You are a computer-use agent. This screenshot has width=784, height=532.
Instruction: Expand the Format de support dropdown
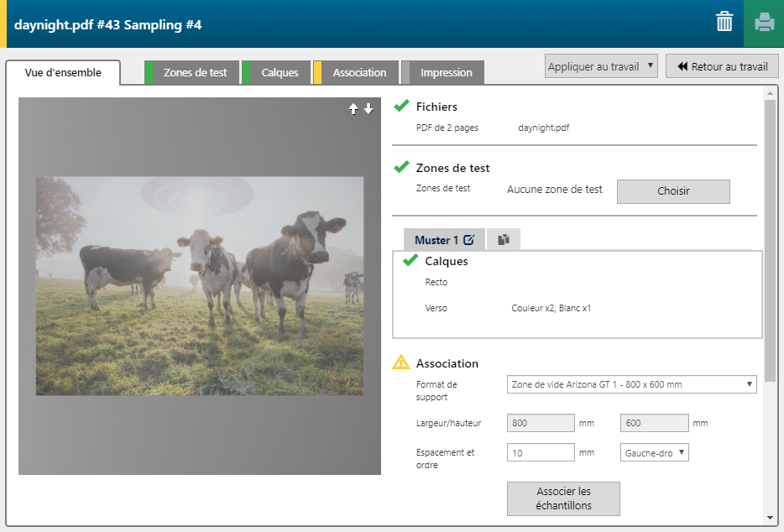click(631, 384)
